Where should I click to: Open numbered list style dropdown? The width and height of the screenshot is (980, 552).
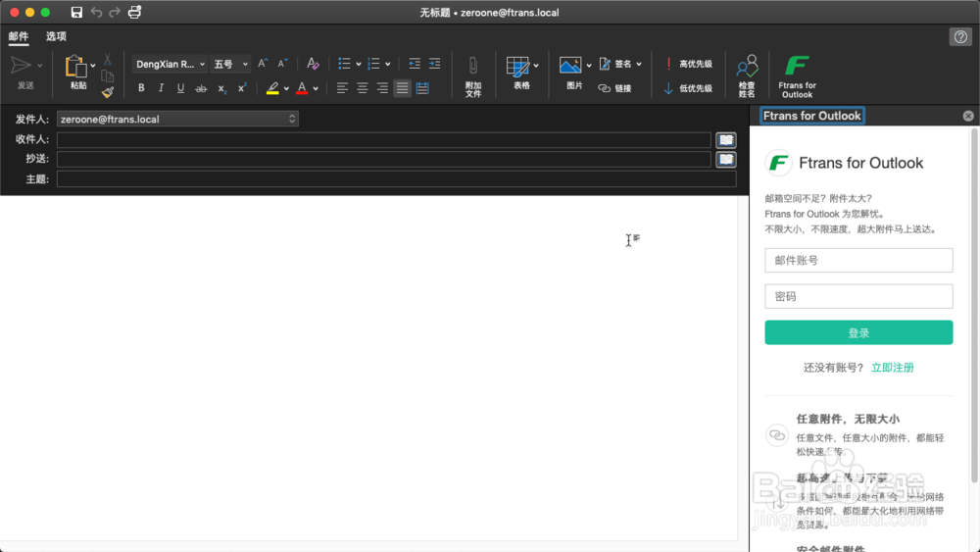tap(387, 64)
